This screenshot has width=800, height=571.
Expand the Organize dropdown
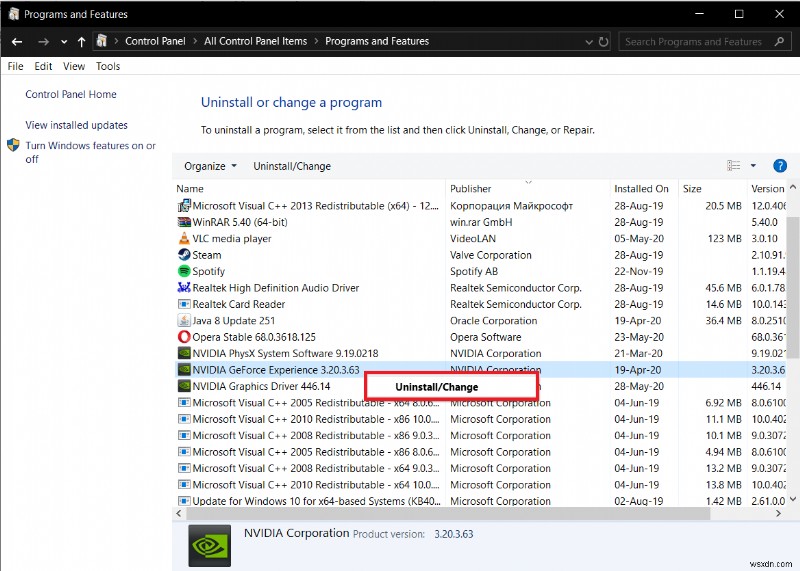pyautogui.click(x=210, y=166)
